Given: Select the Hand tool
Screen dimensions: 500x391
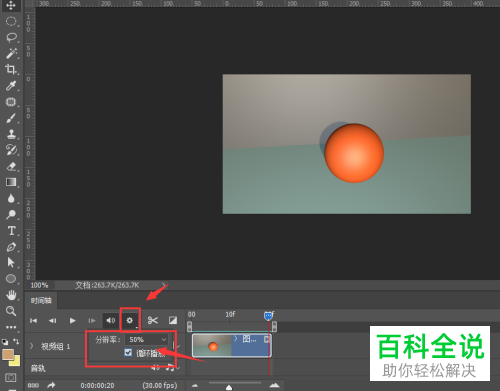Looking at the screenshot, I should (11, 295).
